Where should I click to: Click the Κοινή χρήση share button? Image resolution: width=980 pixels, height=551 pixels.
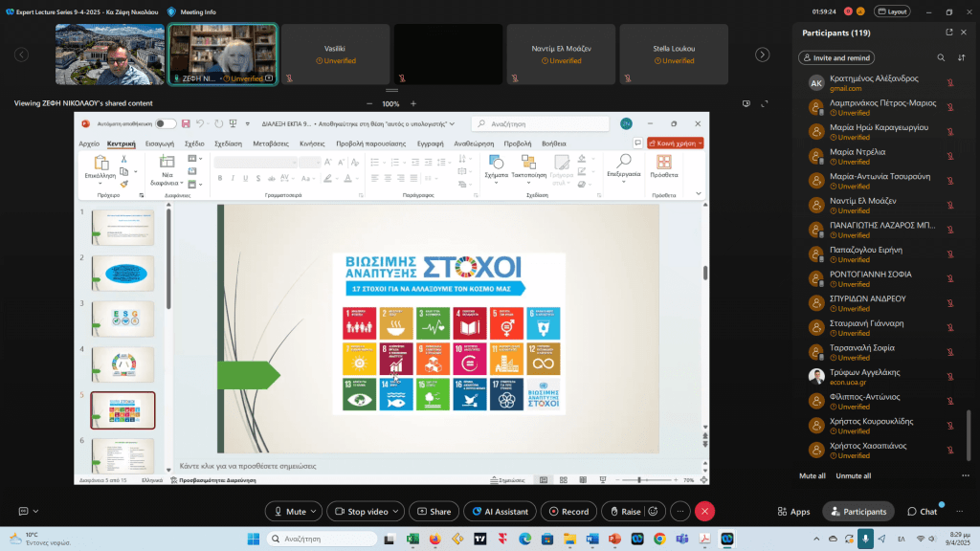[x=675, y=143]
